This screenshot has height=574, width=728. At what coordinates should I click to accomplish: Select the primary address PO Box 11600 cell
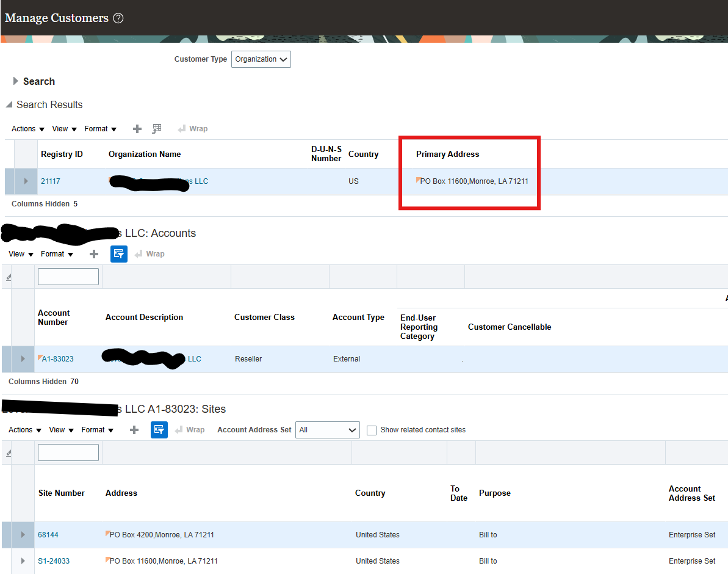click(x=474, y=181)
